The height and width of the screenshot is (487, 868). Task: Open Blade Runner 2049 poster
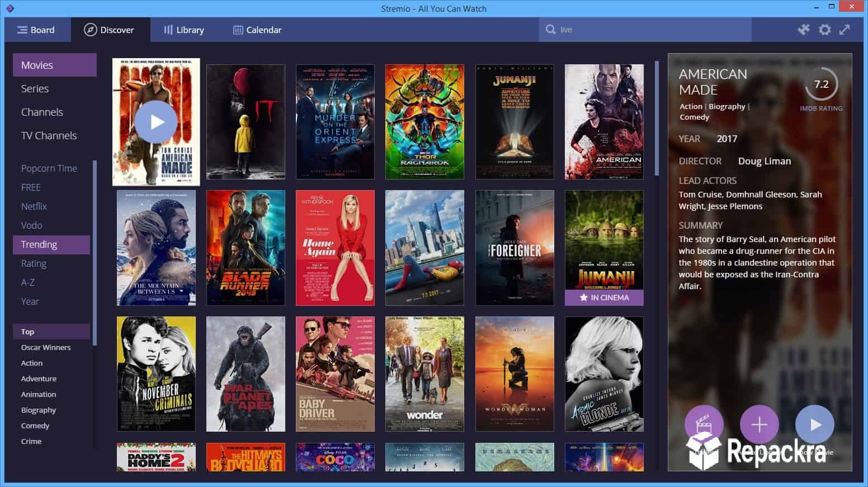tap(246, 248)
